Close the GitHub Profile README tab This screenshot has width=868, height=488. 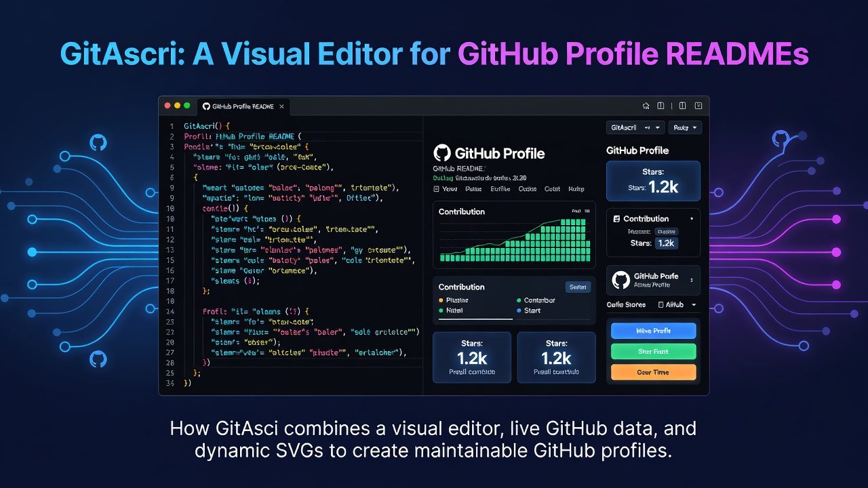pos(282,106)
